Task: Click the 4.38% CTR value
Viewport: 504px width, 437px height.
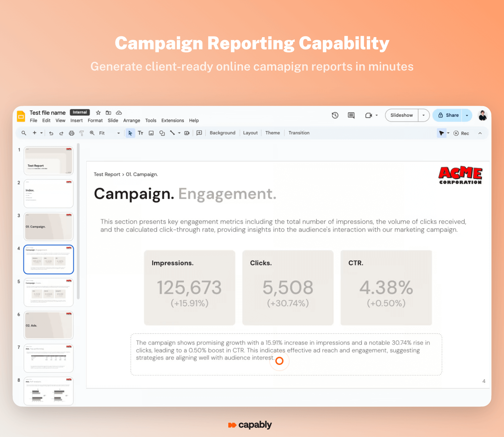Action: [x=386, y=287]
